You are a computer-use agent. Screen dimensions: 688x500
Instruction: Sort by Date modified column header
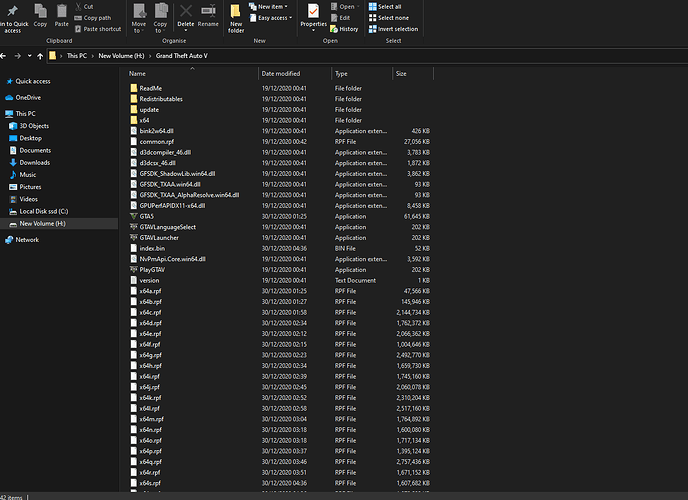click(x=295, y=73)
